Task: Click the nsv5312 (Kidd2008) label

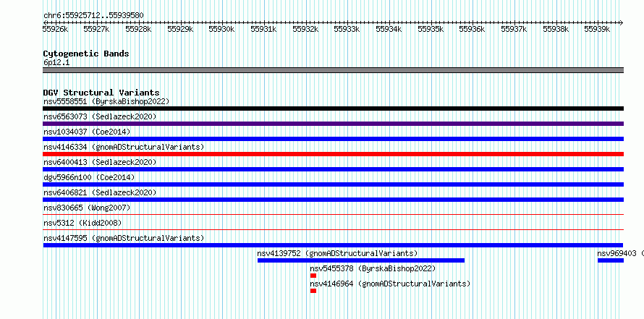Action: 82,223
